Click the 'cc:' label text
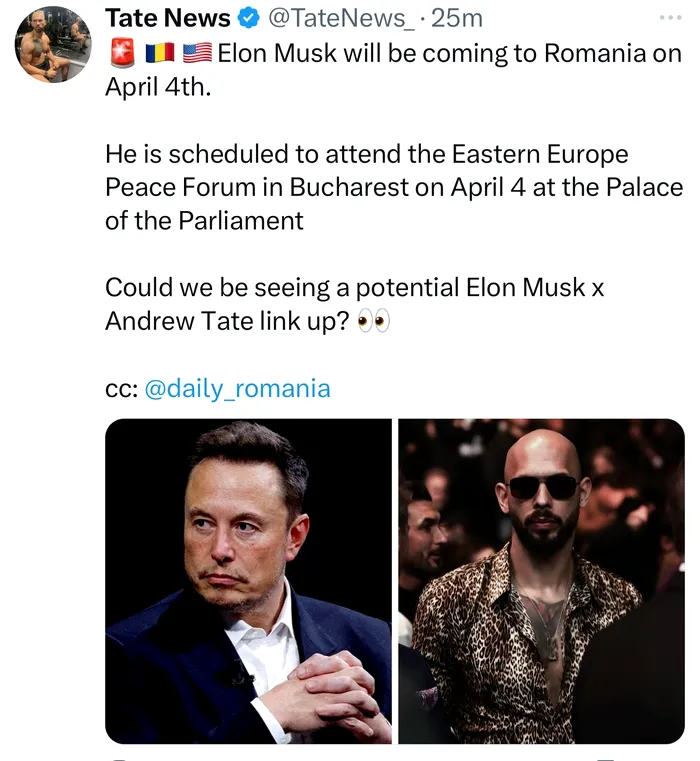This screenshot has height=761, width=700. tap(121, 389)
